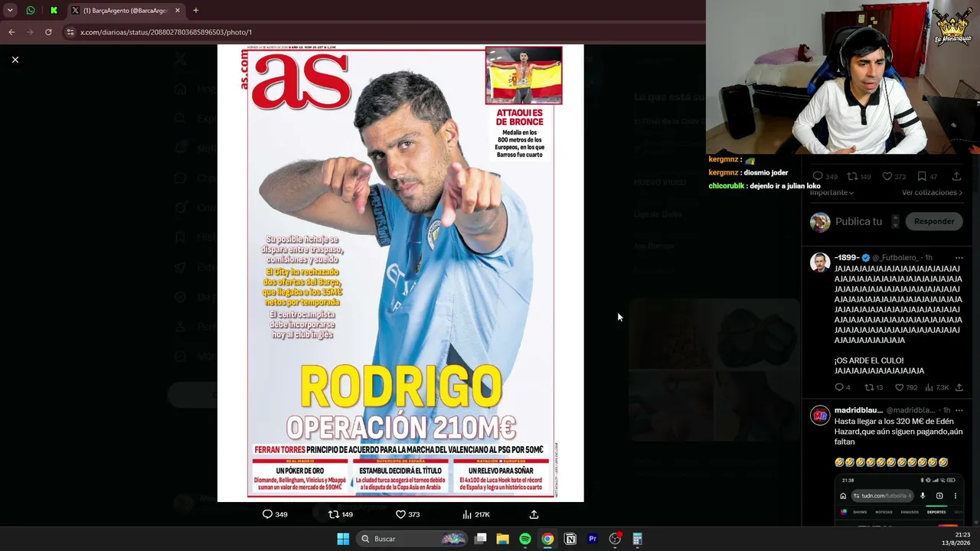Close the BarçaArgento browser tab

coord(178,11)
